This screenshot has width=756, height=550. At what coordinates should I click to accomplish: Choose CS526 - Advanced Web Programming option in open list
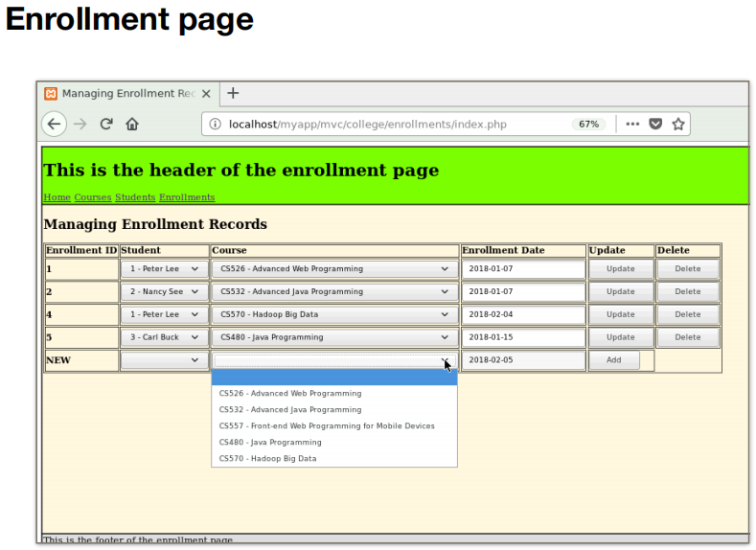coord(334,394)
